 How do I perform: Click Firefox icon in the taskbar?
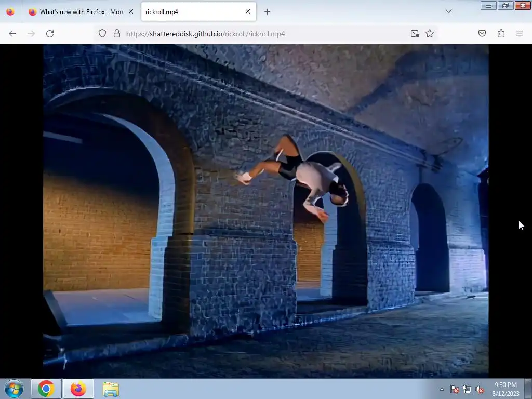click(78, 389)
